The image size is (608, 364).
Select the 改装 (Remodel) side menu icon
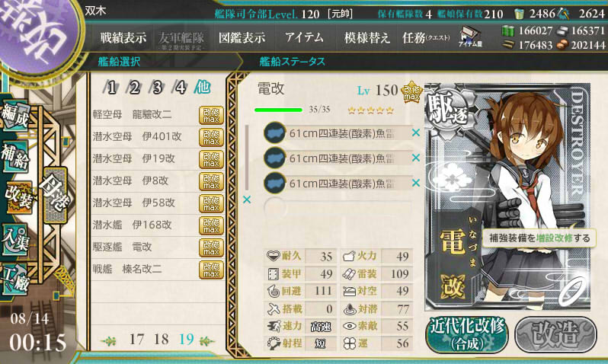18,198
